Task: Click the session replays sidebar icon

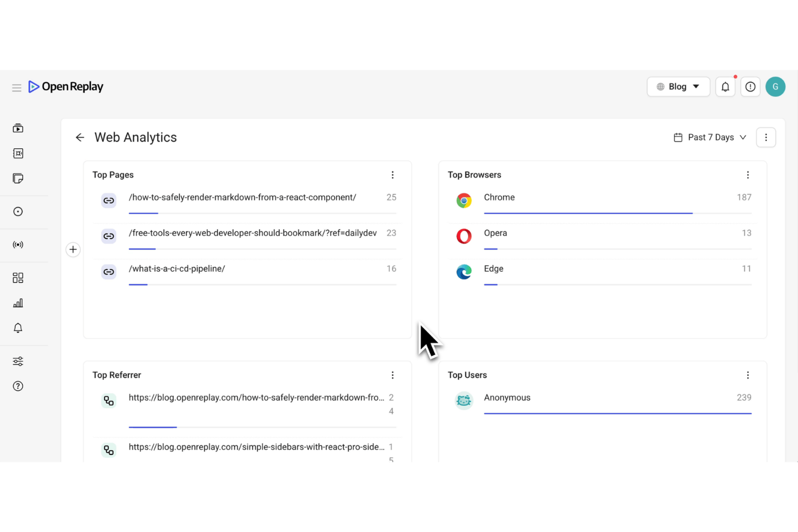Action: pyautogui.click(x=18, y=128)
